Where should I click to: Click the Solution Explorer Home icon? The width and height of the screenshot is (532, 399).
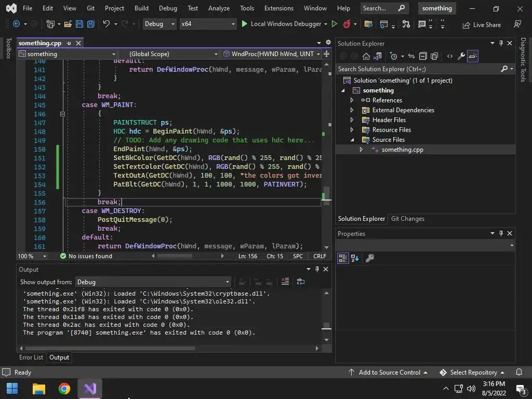(x=366, y=56)
